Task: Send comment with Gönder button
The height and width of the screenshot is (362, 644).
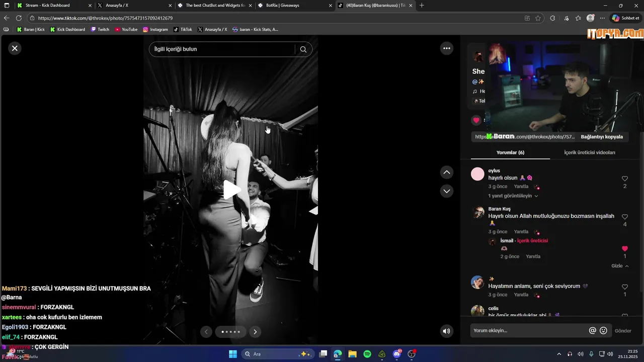Action: coord(623,331)
